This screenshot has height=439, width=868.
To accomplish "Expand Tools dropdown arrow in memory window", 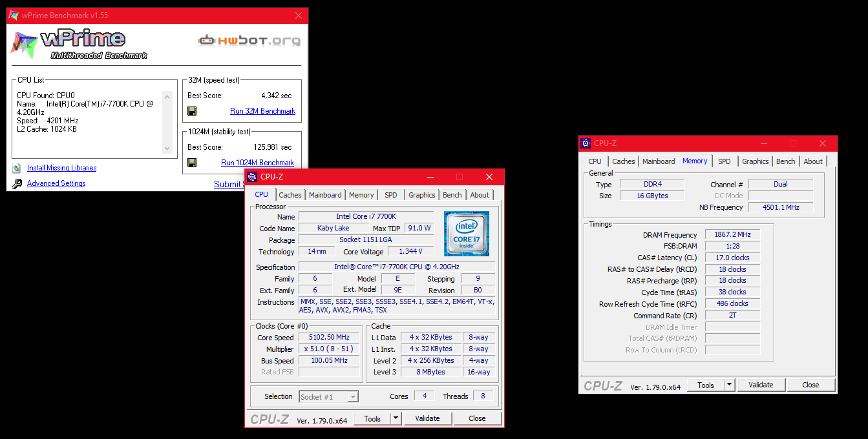I will pos(729,385).
